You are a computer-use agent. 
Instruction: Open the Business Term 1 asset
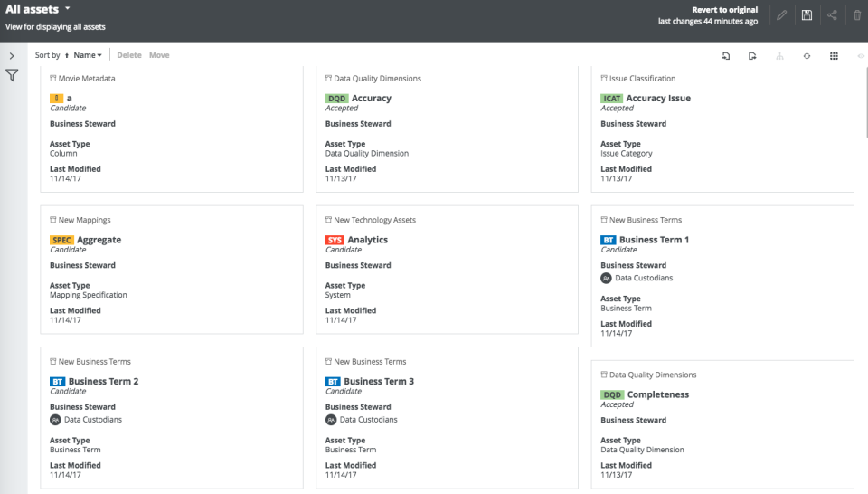tap(654, 240)
